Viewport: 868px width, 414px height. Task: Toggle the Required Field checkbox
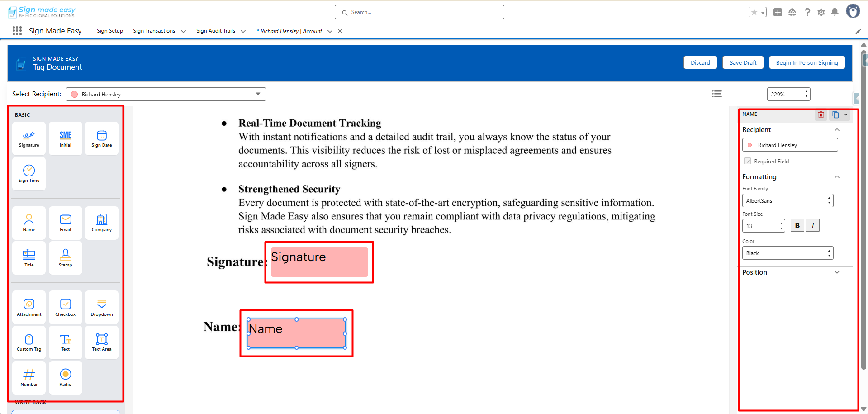[748, 161]
